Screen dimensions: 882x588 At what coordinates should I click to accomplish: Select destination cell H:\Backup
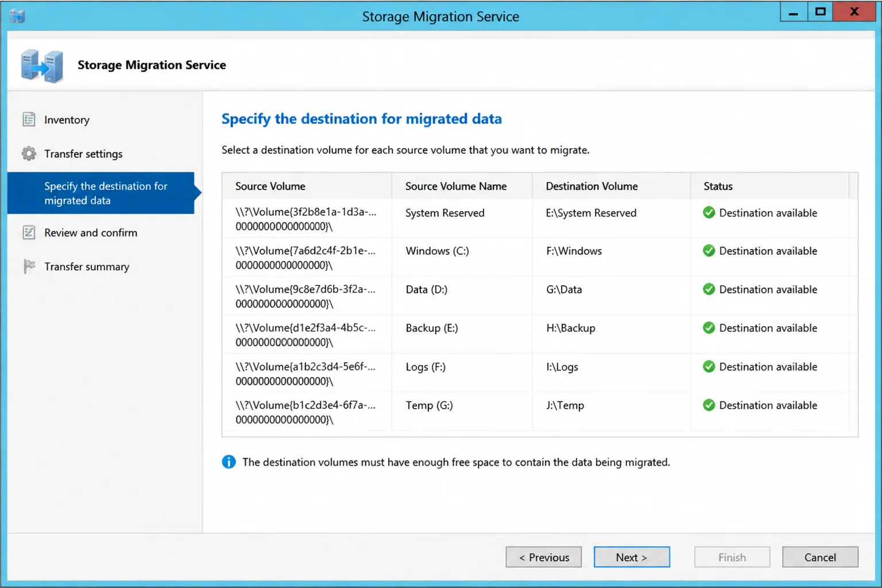pos(612,334)
